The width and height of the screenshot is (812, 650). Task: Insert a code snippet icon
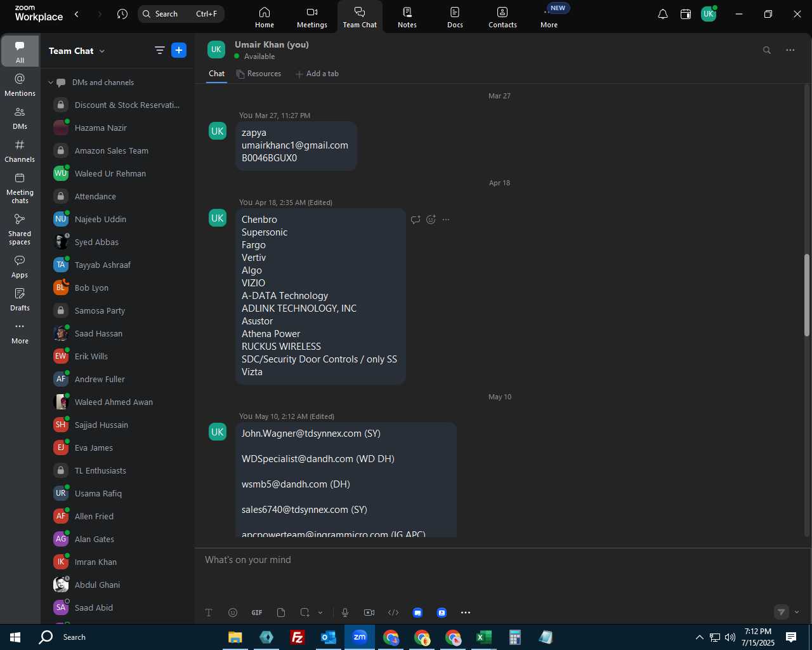(393, 613)
